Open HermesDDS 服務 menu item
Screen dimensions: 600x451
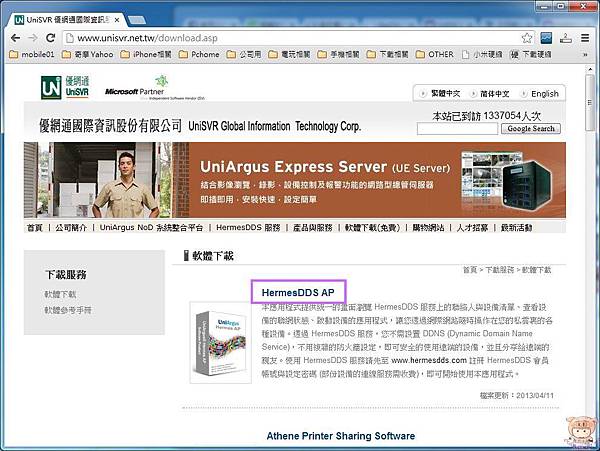(x=248, y=228)
